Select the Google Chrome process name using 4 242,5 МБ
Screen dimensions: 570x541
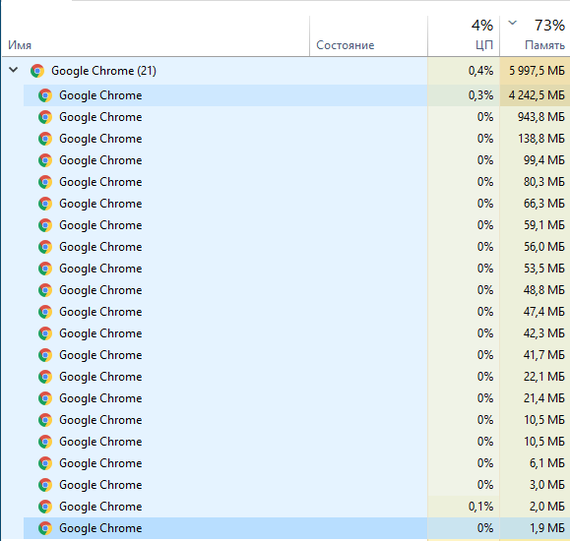(x=101, y=95)
